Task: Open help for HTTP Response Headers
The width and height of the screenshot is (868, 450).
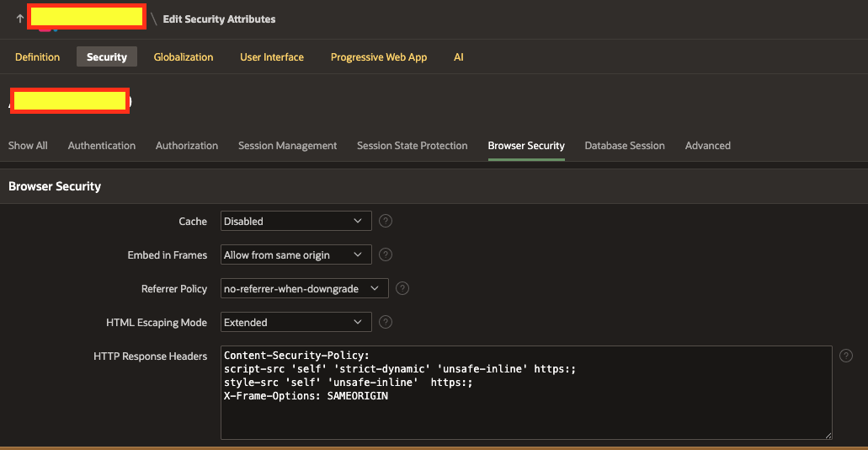Action: (x=846, y=356)
